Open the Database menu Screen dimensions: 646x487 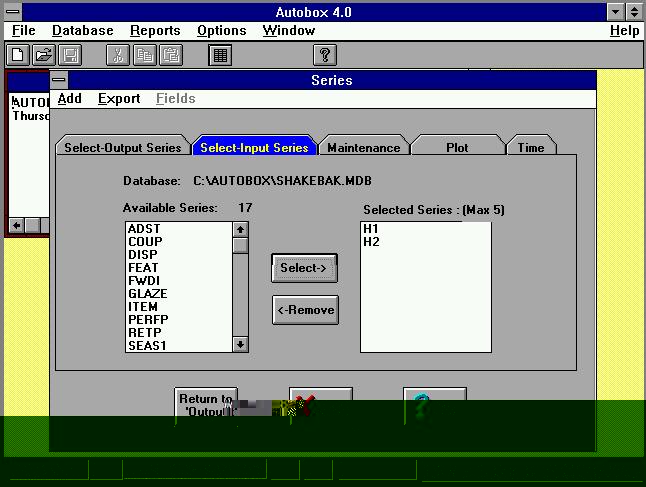[83, 30]
